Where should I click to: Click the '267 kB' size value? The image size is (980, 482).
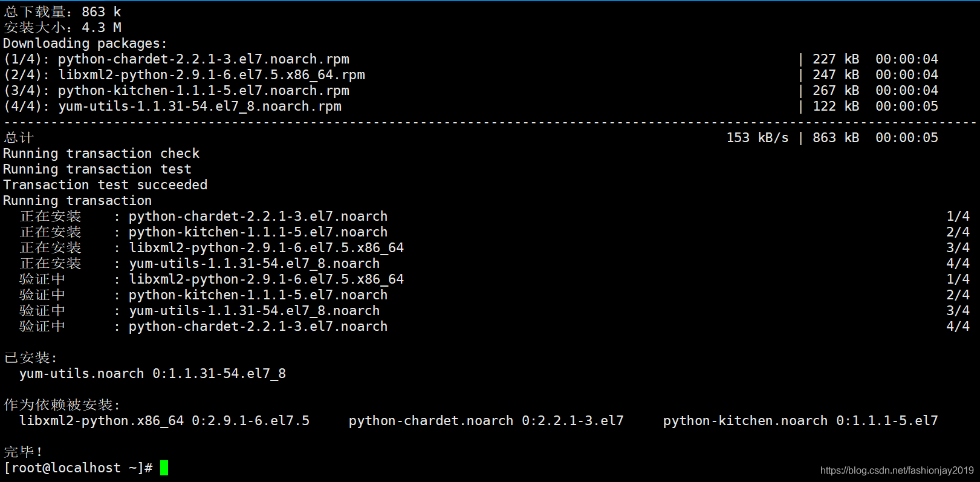[x=836, y=91]
